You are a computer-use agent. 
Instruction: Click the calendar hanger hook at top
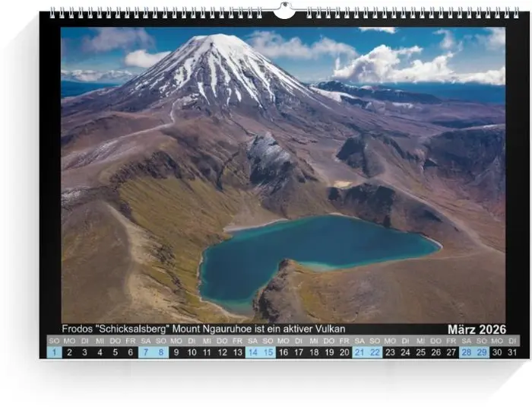[x=283, y=11]
